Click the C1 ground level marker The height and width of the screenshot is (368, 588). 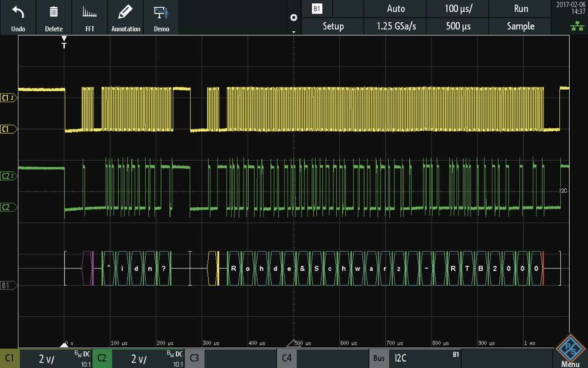(x=8, y=129)
